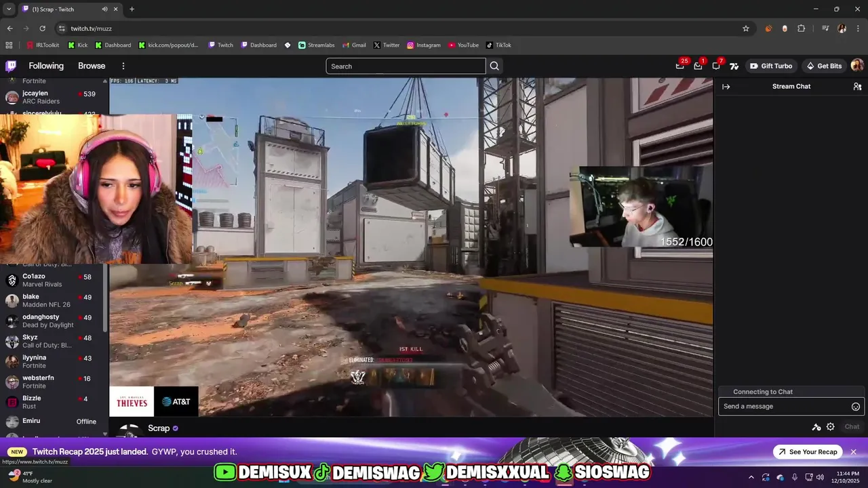Open the three-dot More menu beside Browse
Image resolution: width=868 pixels, height=488 pixels.
(123, 66)
